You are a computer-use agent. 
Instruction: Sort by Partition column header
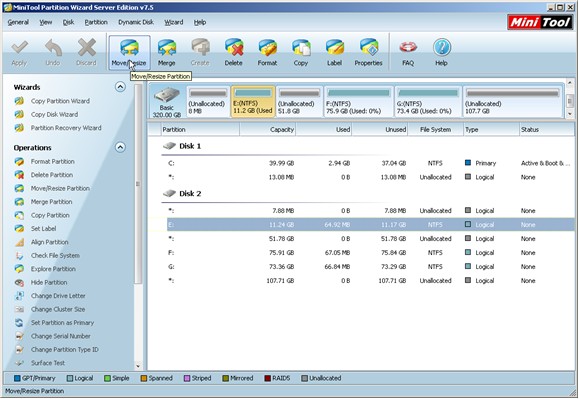(200, 130)
